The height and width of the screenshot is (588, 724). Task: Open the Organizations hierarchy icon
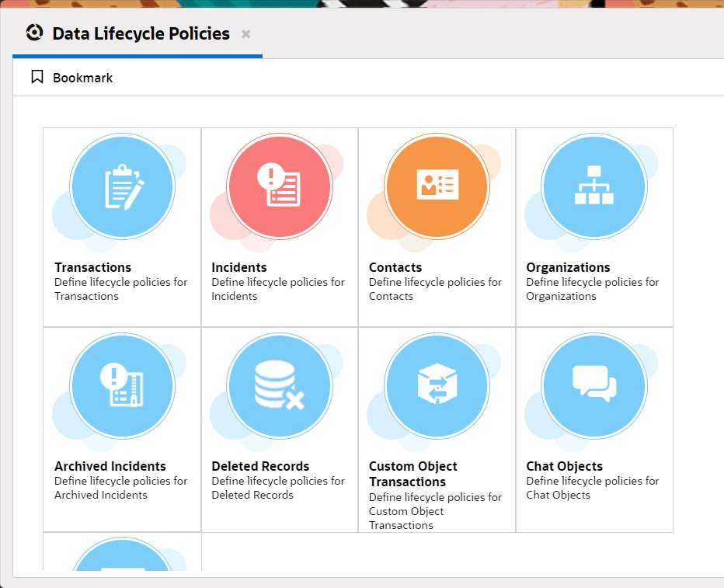point(594,186)
